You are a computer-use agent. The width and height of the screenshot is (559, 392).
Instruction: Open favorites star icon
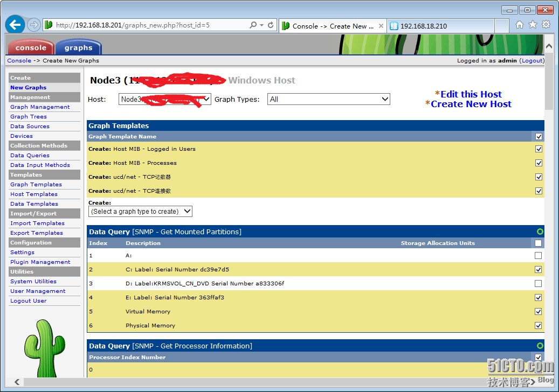coord(533,25)
